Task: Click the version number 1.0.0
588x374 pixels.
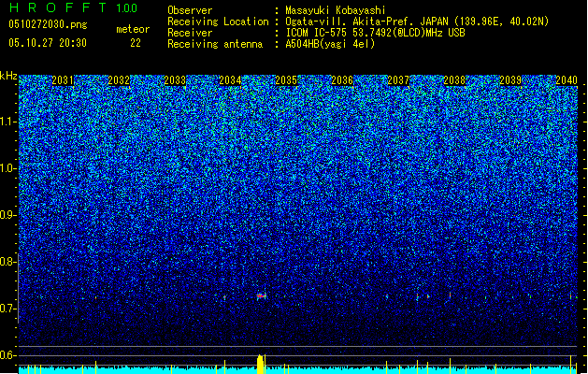Action: tap(126, 7)
